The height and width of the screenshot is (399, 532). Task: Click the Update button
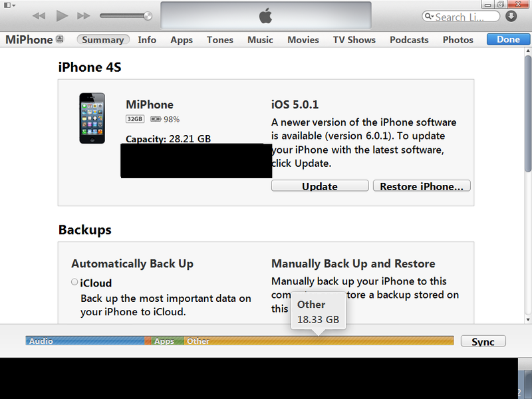320,186
